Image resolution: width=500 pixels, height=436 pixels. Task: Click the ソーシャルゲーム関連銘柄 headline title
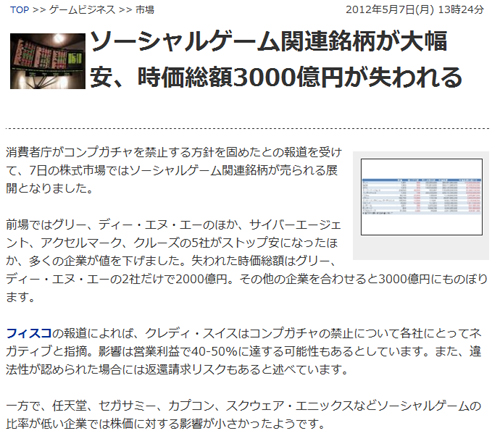tap(276, 59)
